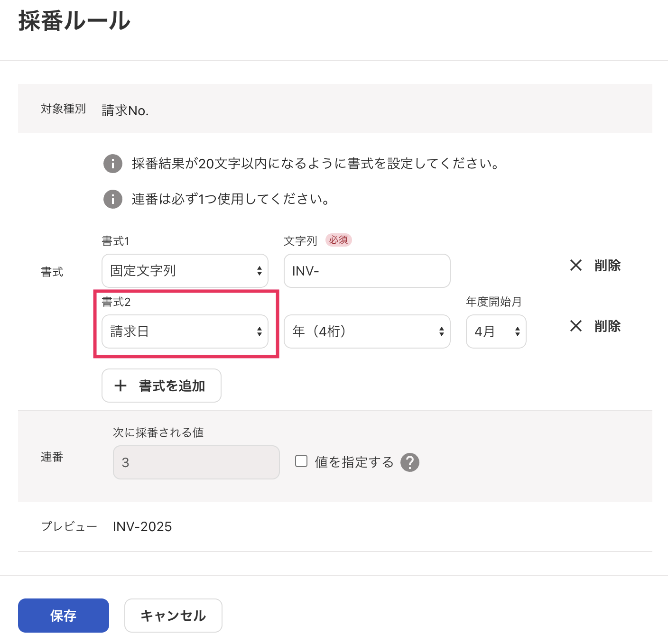The image size is (668, 644).
Task: Click the X icon in 書式1 row
Action: (x=576, y=265)
